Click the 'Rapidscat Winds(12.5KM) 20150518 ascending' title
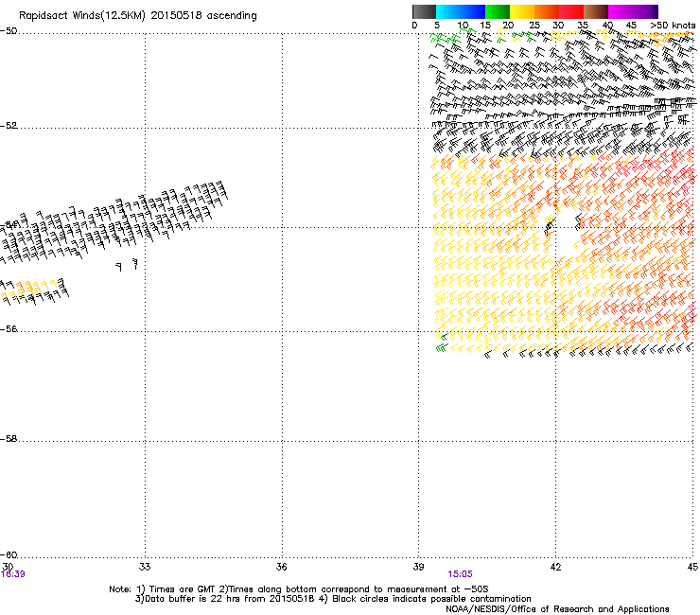The image size is (700, 615). tap(138, 16)
